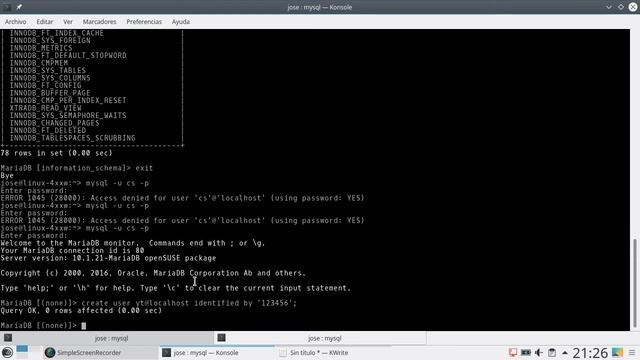Click the '78 rows in set (0.00 sec)' text
640x360 pixels.
[56, 153]
